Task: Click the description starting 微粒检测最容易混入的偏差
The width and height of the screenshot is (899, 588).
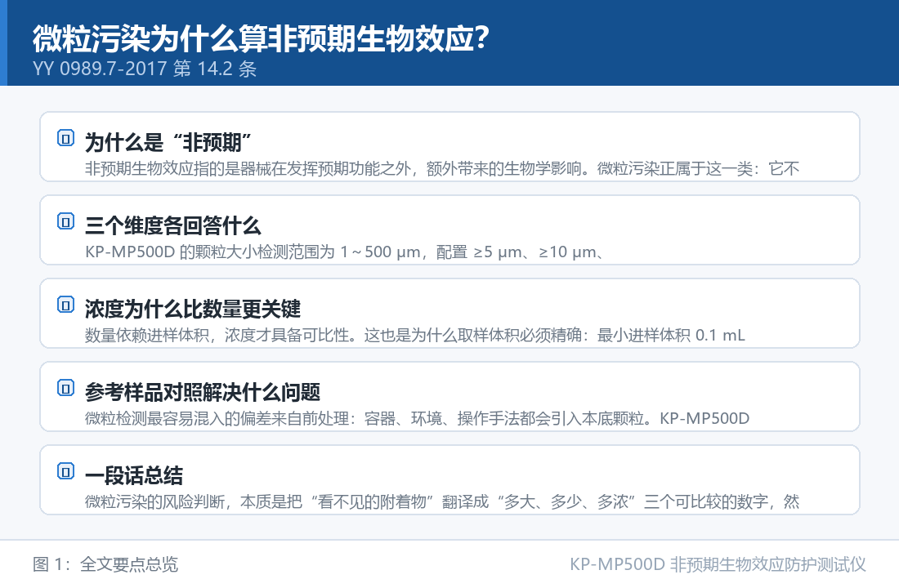Action: click(417, 418)
